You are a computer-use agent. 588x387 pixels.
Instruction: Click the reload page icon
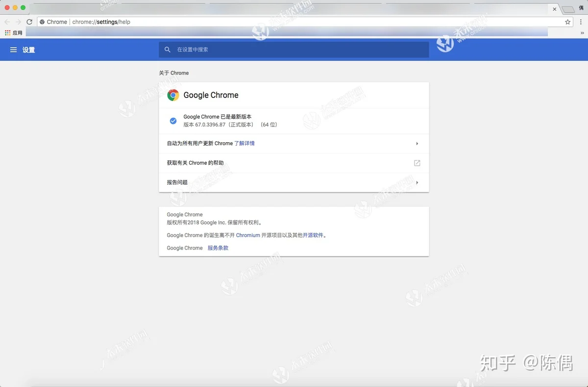click(29, 22)
